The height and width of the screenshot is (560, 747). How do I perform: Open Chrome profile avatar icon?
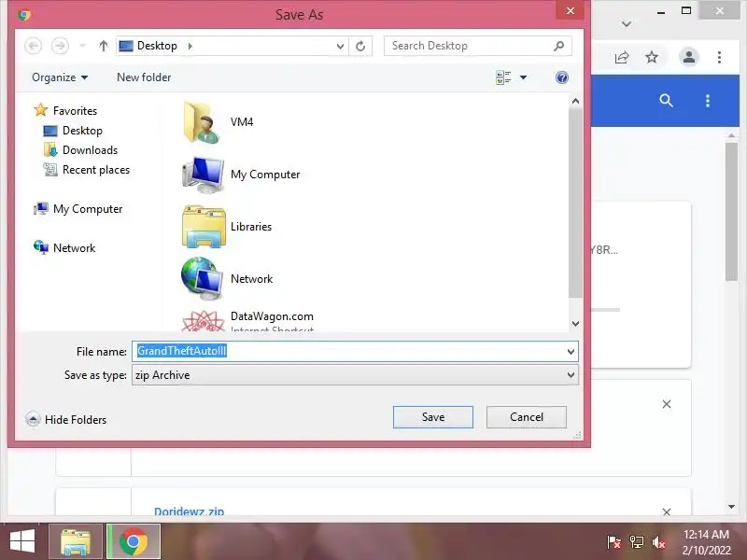click(x=689, y=57)
